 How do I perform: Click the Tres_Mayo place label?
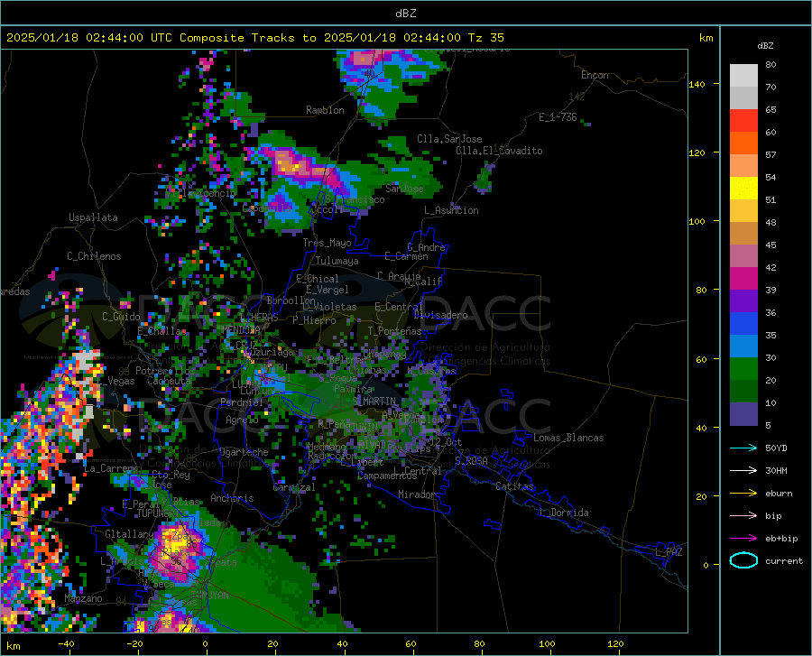coord(327,243)
